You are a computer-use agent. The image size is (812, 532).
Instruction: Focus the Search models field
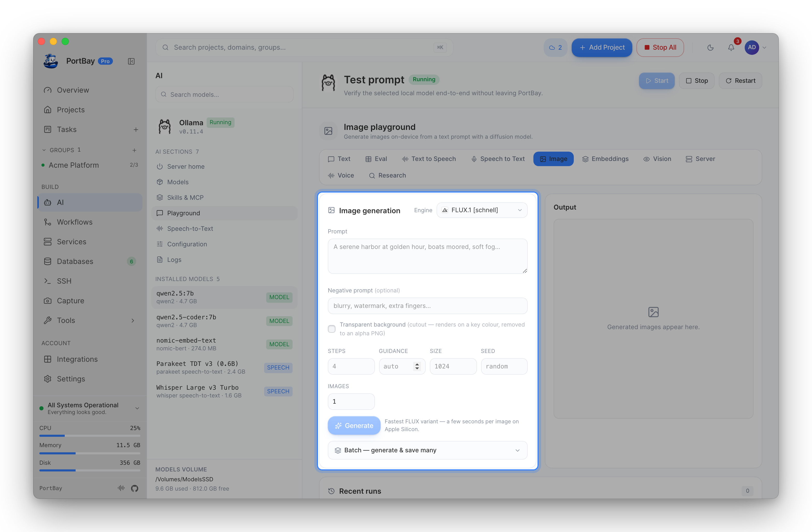[224, 94]
